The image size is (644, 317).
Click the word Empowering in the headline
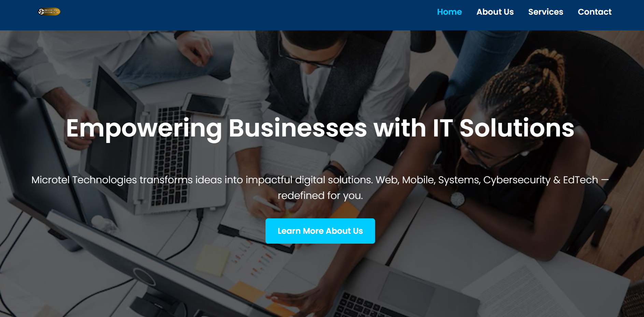point(144,128)
